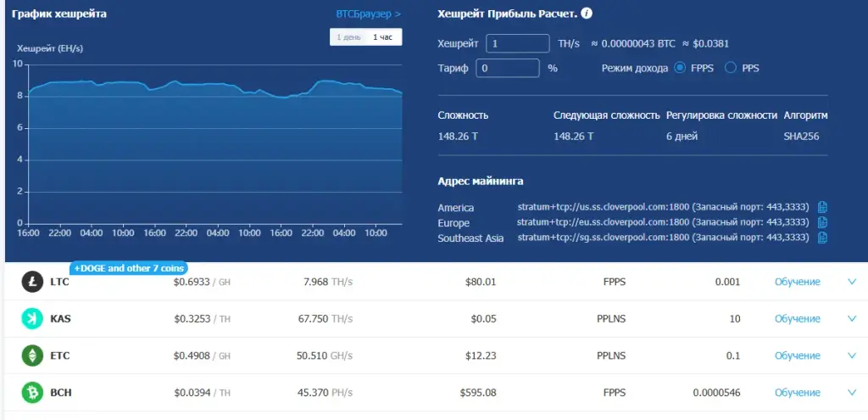The image size is (868, 420).
Task: Click the KAS price $0.3253 / TH
Action: point(202,319)
